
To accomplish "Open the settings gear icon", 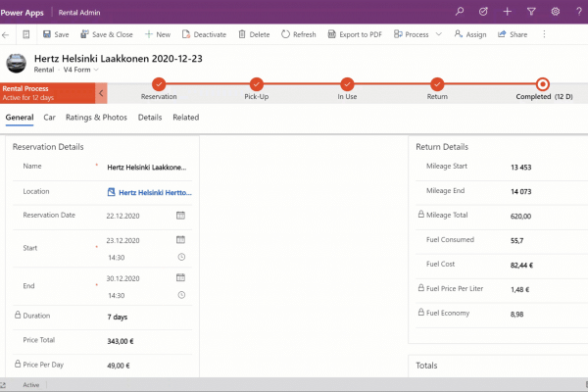I will pos(555,12).
